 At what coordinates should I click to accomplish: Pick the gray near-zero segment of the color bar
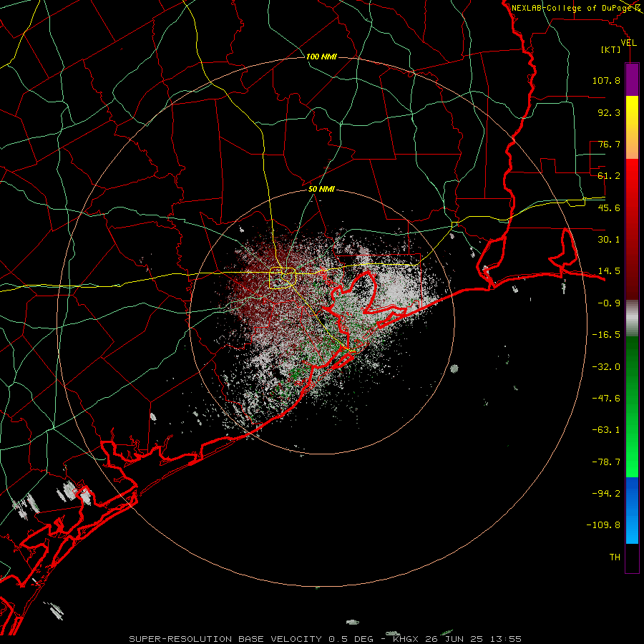[x=632, y=318]
